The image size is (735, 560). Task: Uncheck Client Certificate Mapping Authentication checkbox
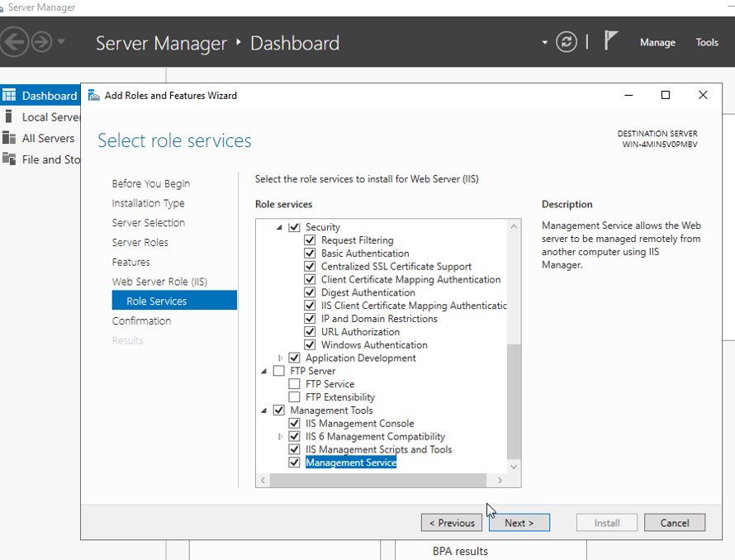click(x=310, y=279)
